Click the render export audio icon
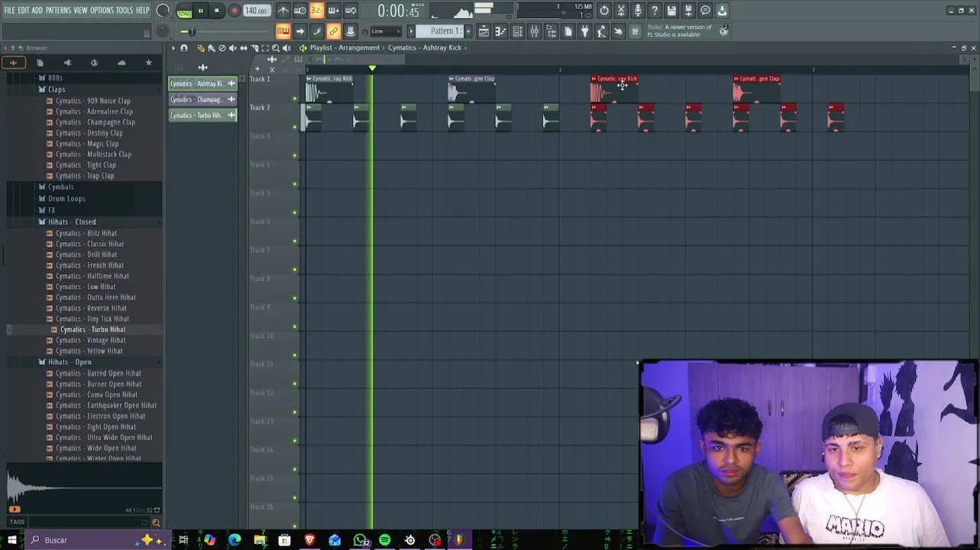The image size is (980, 550). click(688, 11)
